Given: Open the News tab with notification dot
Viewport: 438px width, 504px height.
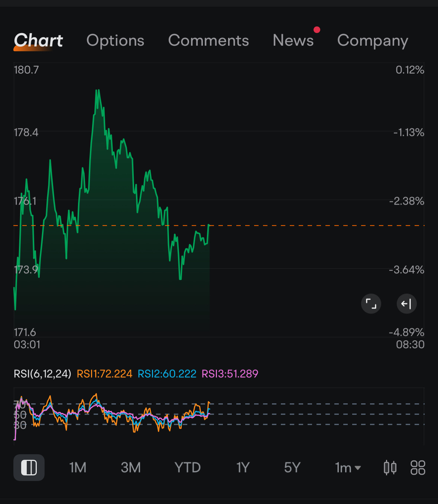Looking at the screenshot, I should tap(293, 41).
